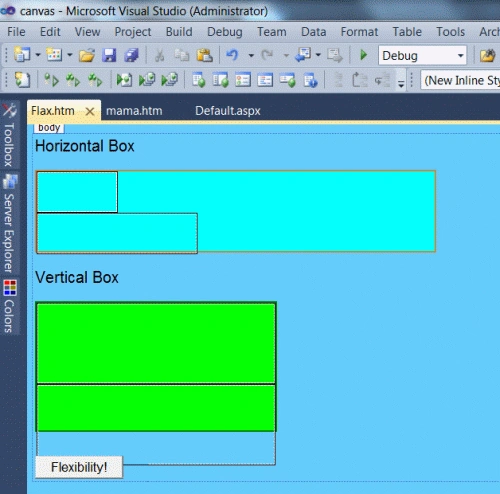500x494 pixels.
Task: Select the upper green box
Action: [x=156, y=343]
